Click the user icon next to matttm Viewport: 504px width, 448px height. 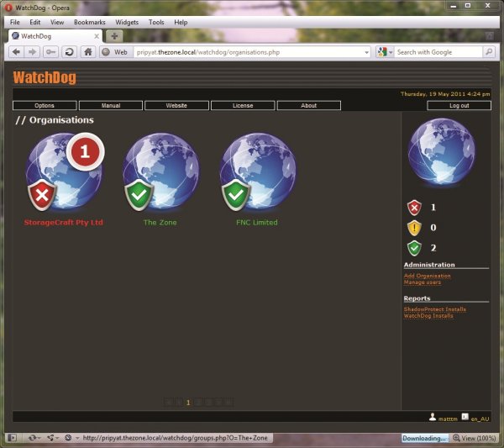[x=433, y=417]
